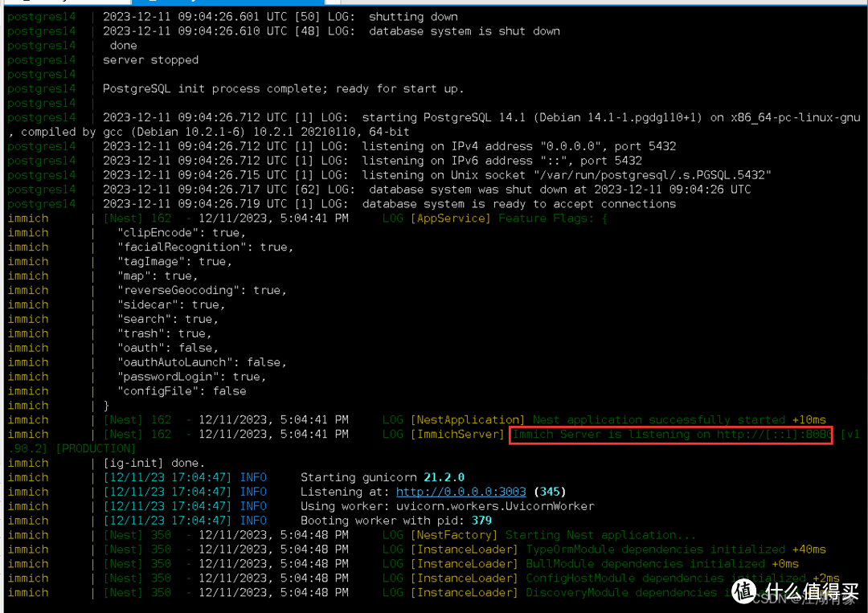Viewport: 868px width, 613px height.
Task: Click the /var/run/postgresql/.s.PGSQL.5432 socket path
Action: 648,175
